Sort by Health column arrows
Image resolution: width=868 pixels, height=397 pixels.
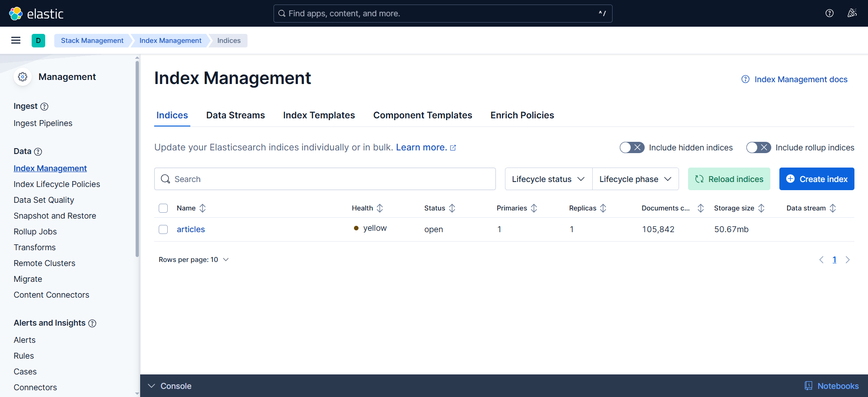(380, 208)
